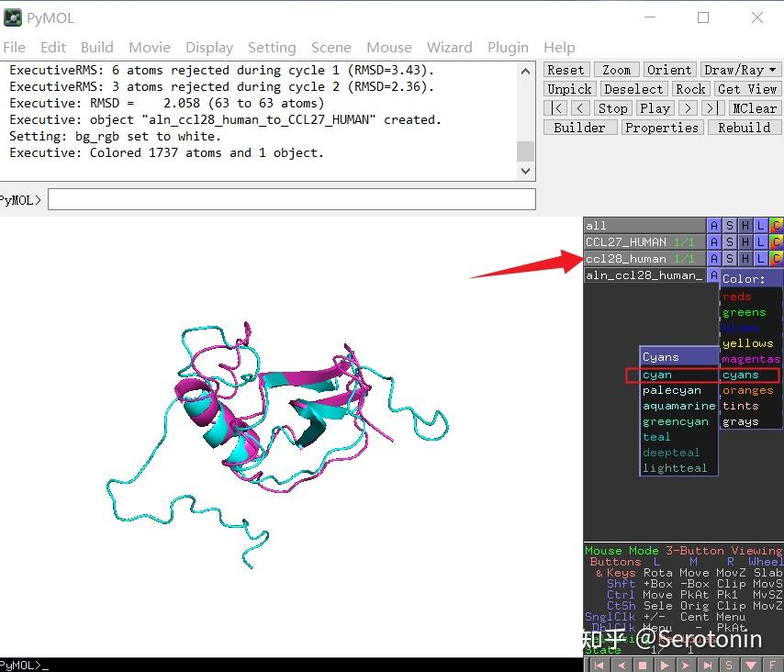Toggle visibility of ccl28_human object
This screenshot has height=672, width=784.
644,259
